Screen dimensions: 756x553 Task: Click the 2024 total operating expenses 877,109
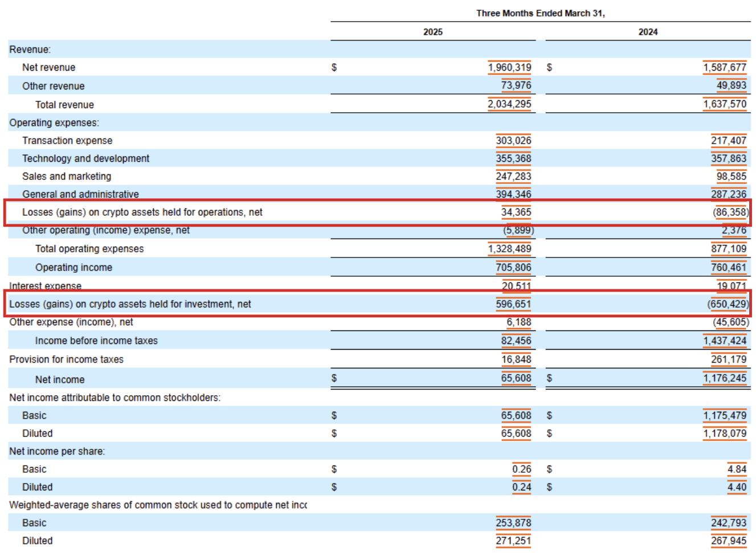[729, 248]
